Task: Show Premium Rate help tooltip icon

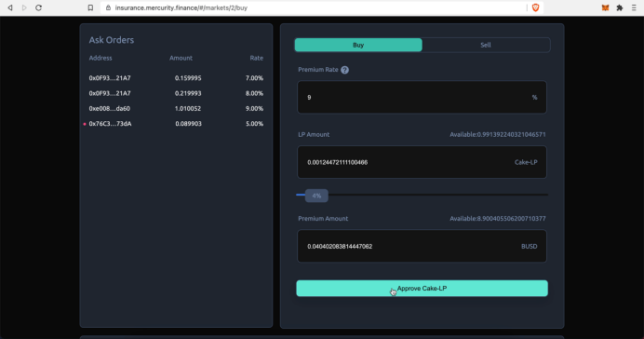Action: pyautogui.click(x=344, y=70)
